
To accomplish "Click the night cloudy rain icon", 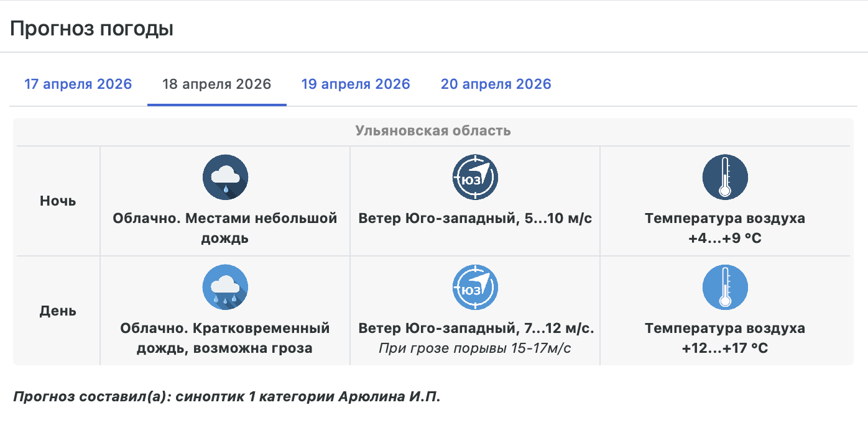I will [x=225, y=178].
